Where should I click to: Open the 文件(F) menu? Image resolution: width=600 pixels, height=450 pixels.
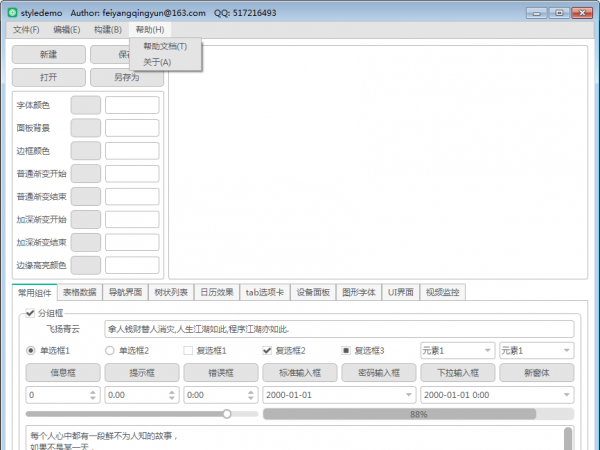click(x=26, y=30)
